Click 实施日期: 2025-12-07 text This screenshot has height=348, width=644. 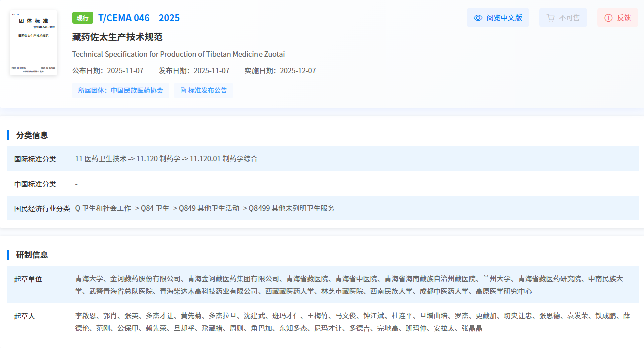point(281,71)
